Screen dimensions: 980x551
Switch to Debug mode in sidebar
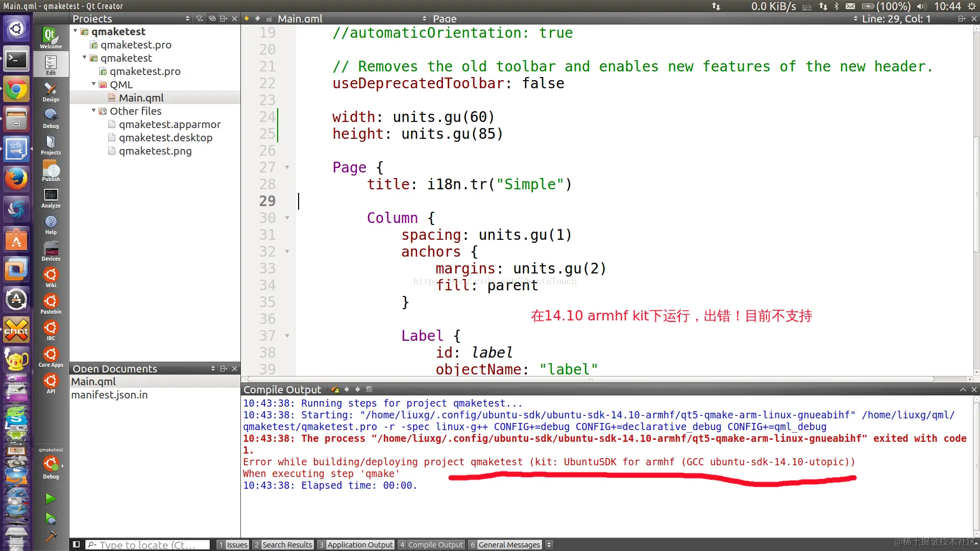point(51,118)
